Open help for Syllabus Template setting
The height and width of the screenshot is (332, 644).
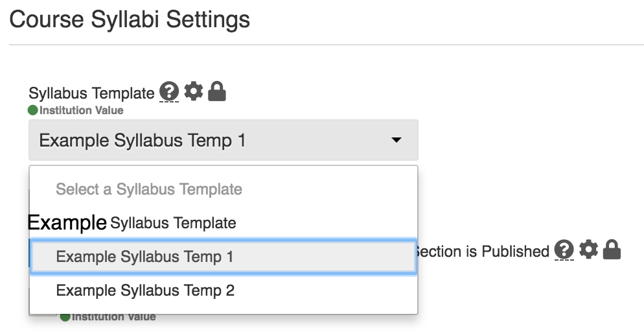(169, 91)
